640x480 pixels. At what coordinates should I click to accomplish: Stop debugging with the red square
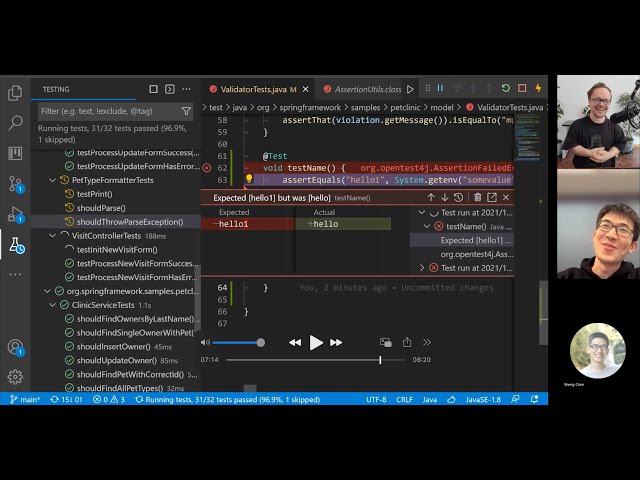tap(522, 88)
